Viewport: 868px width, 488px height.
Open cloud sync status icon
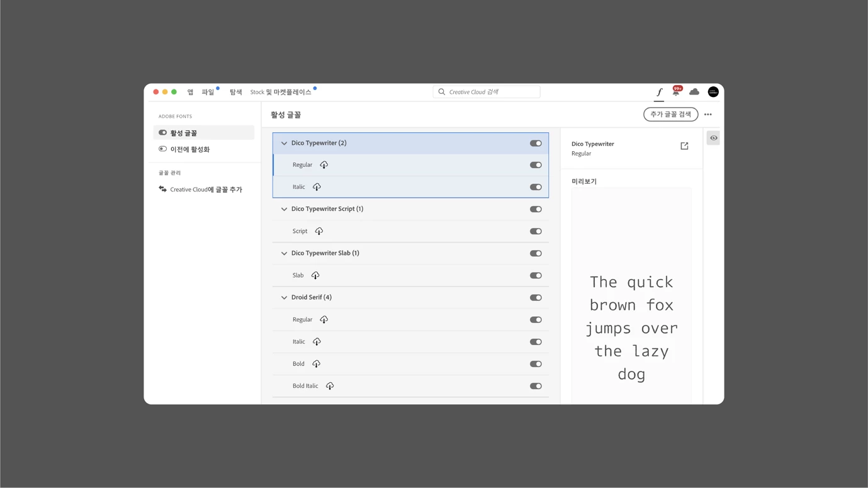click(x=694, y=92)
